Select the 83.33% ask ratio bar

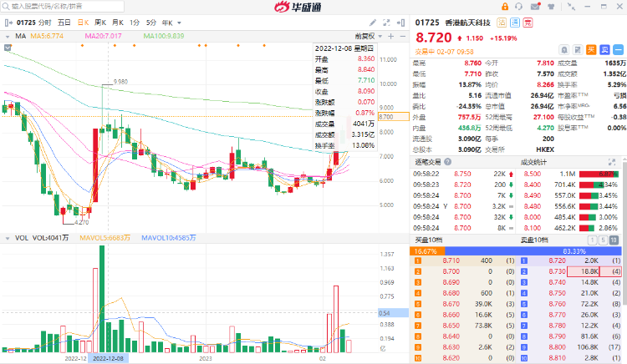(533, 251)
